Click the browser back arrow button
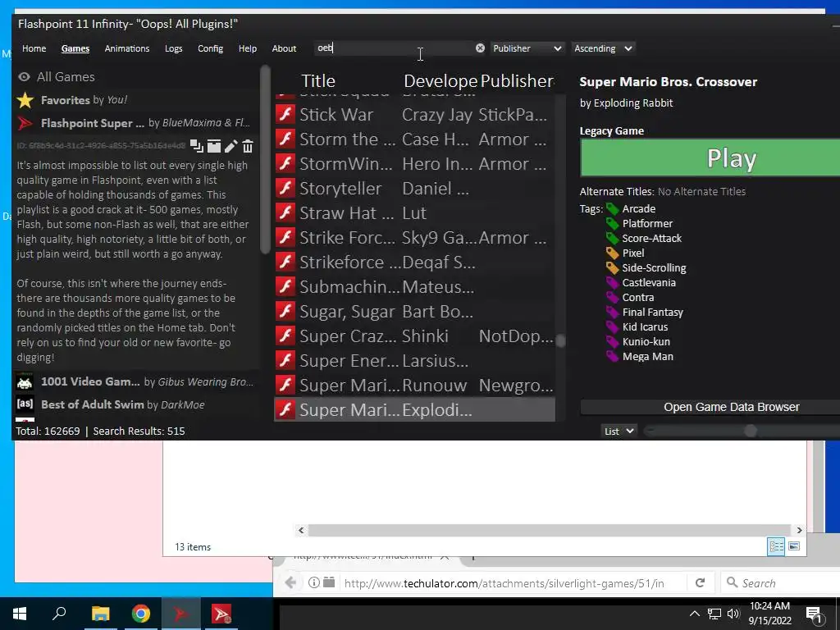This screenshot has height=630, width=840. (x=291, y=583)
